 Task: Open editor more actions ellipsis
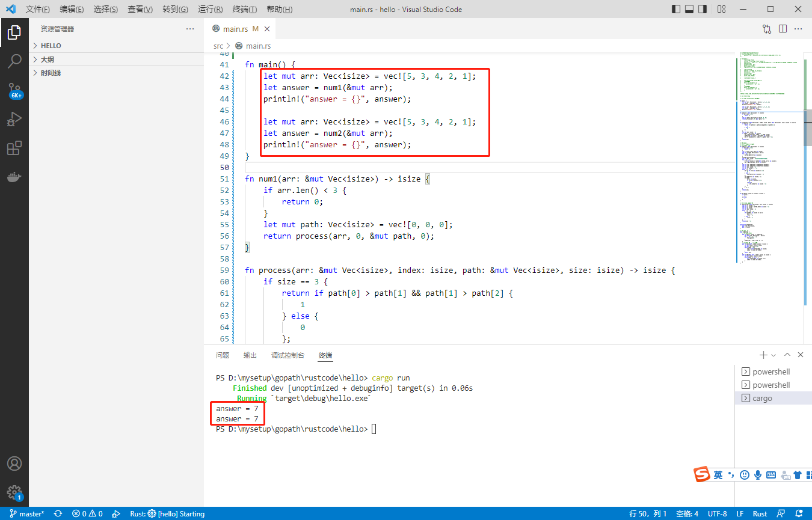click(x=798, y=29)
